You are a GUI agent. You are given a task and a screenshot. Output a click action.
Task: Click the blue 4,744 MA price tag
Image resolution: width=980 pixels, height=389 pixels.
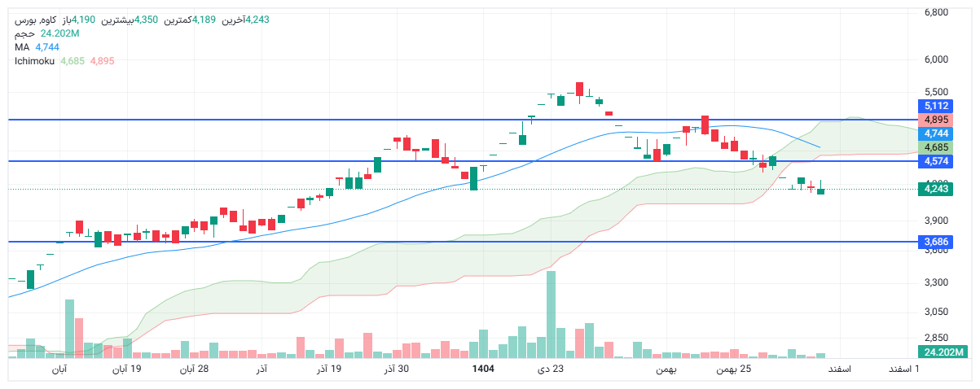(936, 133)
